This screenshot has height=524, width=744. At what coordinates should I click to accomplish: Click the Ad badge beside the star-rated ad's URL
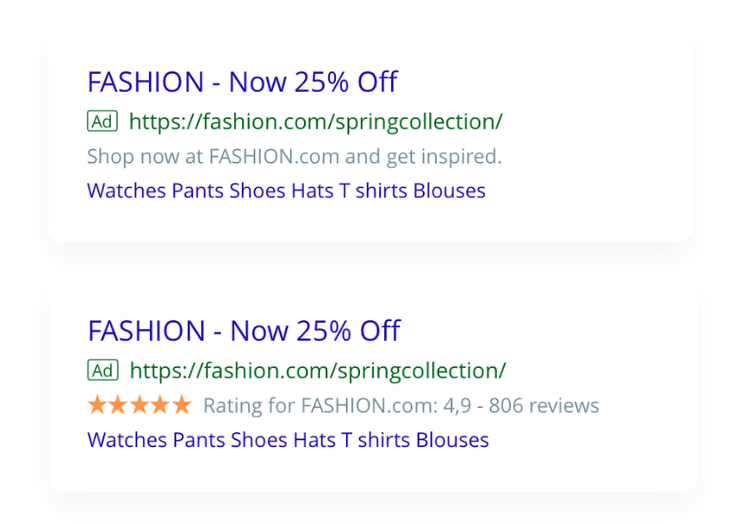coord(102,371)
